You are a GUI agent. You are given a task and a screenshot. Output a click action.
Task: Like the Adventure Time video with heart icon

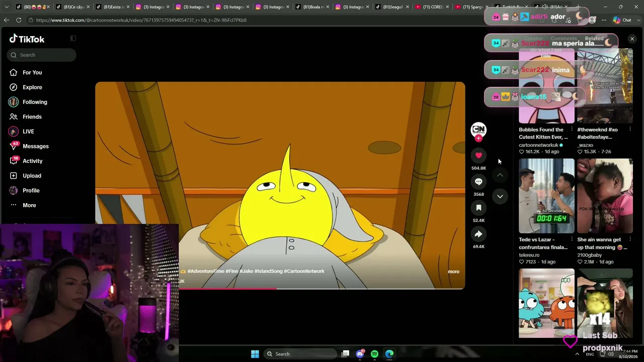(478, 155)
